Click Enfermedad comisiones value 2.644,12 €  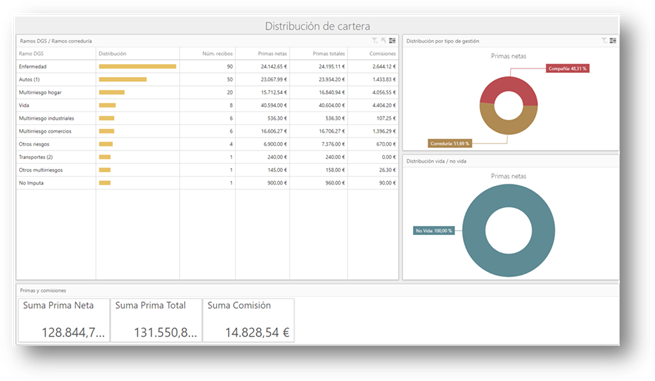(x=384, y=66)
